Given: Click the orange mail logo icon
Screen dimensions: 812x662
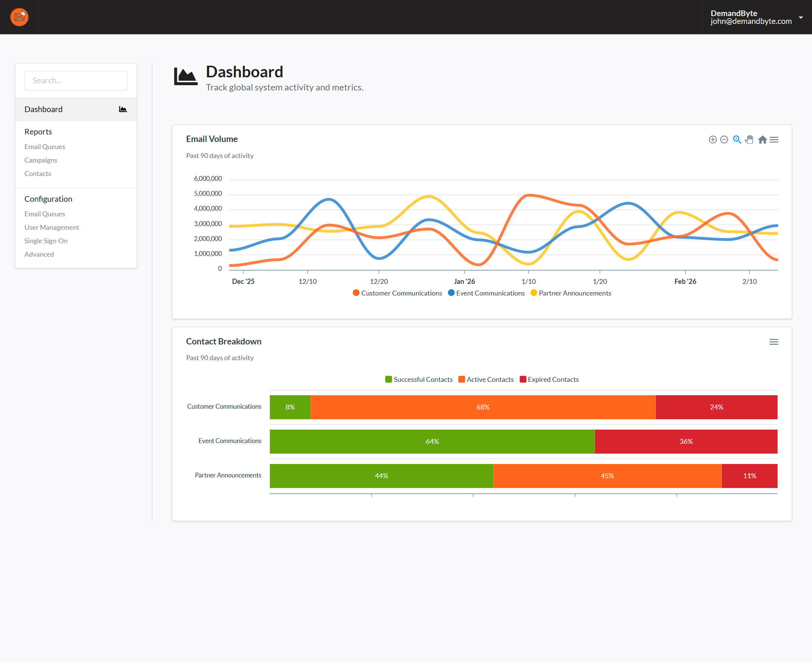Looking at the screenshot, I should tap(19, 17).
